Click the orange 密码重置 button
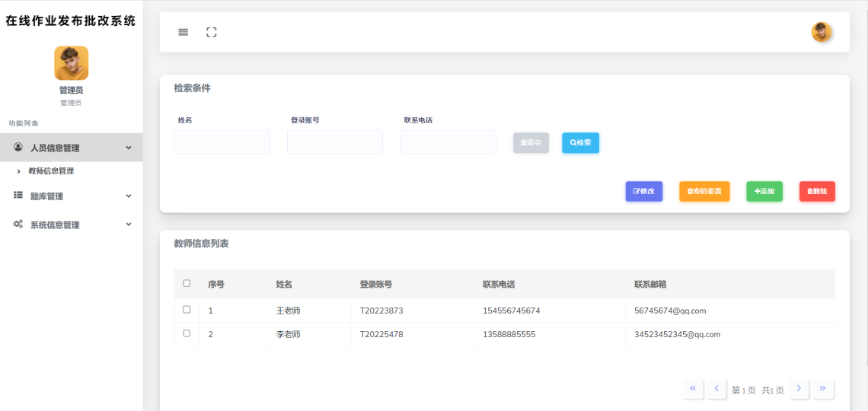868x411 pixels. point(704,191)
